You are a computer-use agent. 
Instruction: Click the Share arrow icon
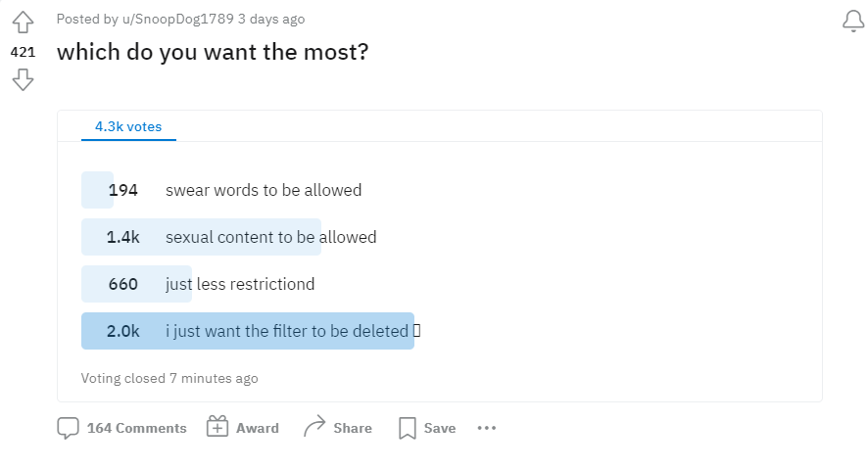click(314, 427)
